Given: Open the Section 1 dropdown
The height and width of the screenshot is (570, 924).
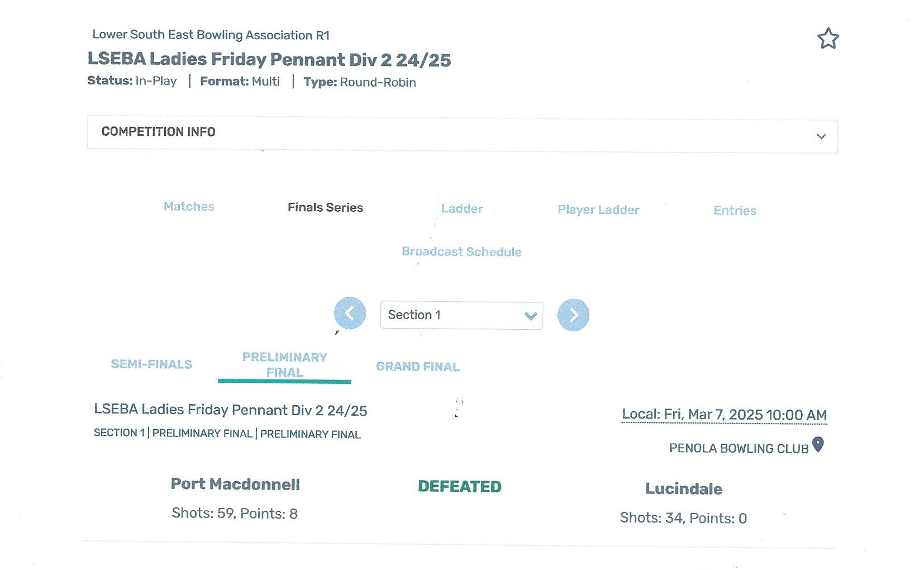Looking at the screenshot, I should pos(461,315).
